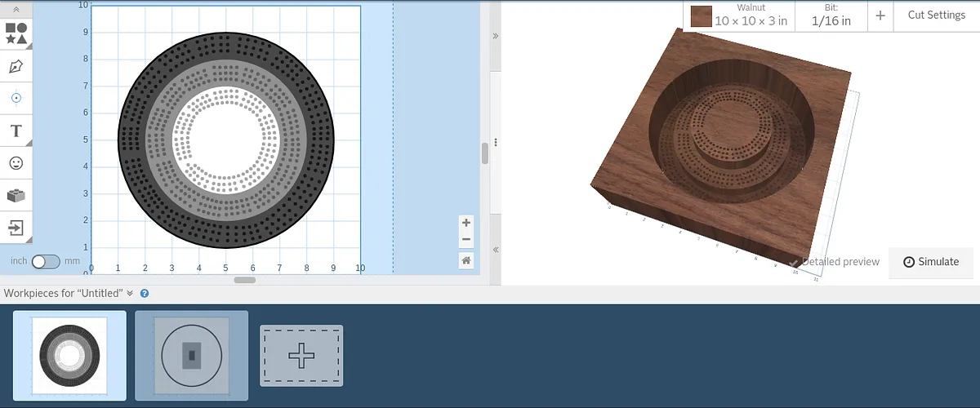Open the Shapes tool panel
This screenshot has width=980, height=408.
pos(16,33)
